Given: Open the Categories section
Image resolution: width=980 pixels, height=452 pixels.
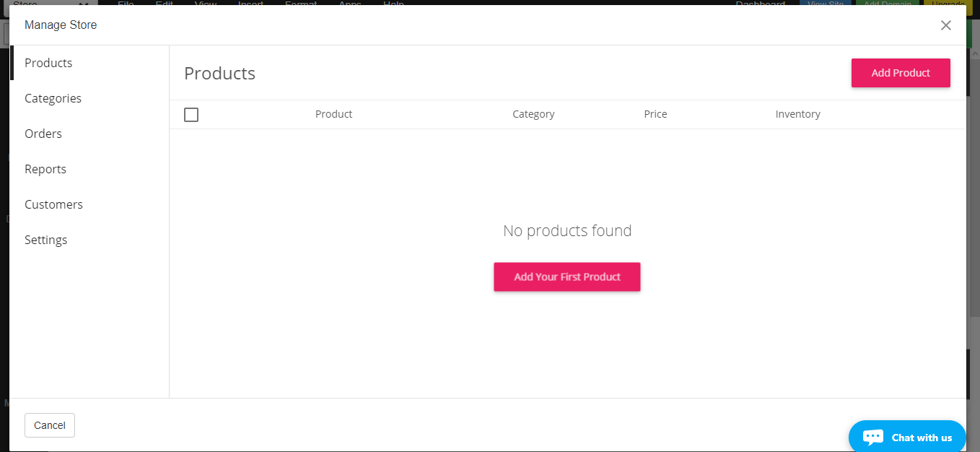Looking at the screenshot, I should 53,98.
